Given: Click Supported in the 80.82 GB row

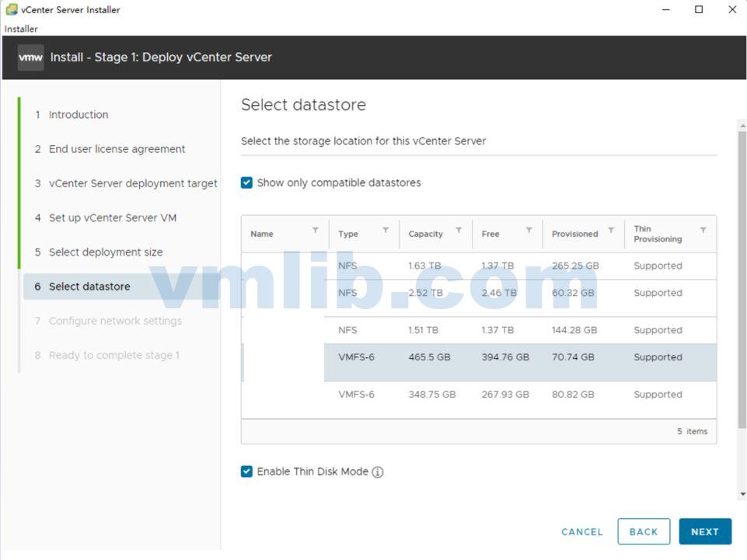Looking at the screenshot, I should (658, 395).
